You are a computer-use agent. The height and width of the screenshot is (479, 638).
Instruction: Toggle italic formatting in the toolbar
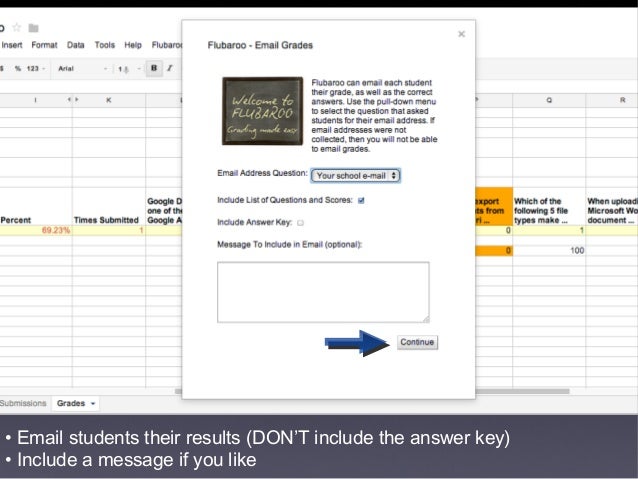(170, 68)
